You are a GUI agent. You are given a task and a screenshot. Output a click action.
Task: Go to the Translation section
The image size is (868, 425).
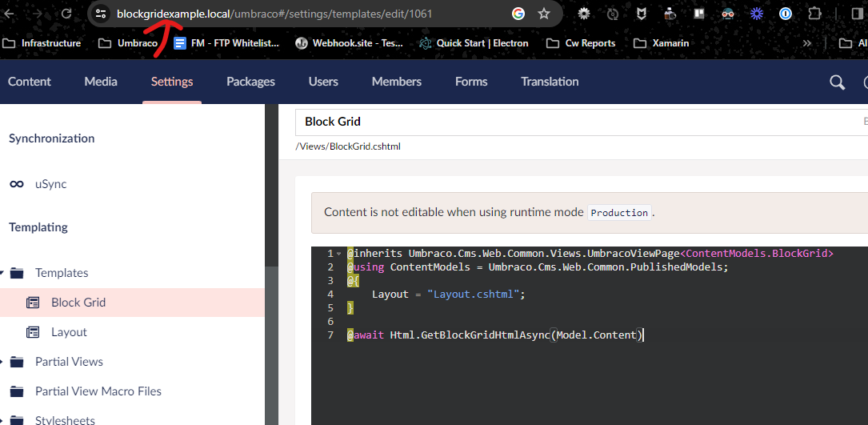550,82
